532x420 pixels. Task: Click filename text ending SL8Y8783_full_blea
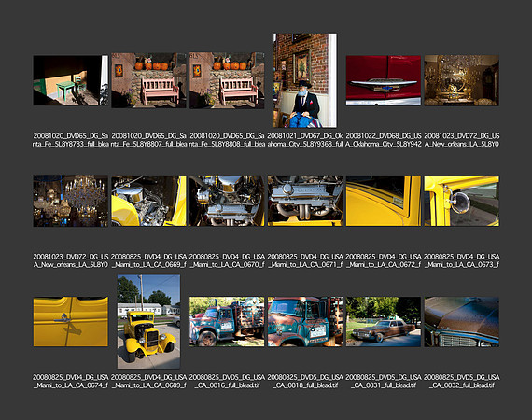(x=71, y=140)
